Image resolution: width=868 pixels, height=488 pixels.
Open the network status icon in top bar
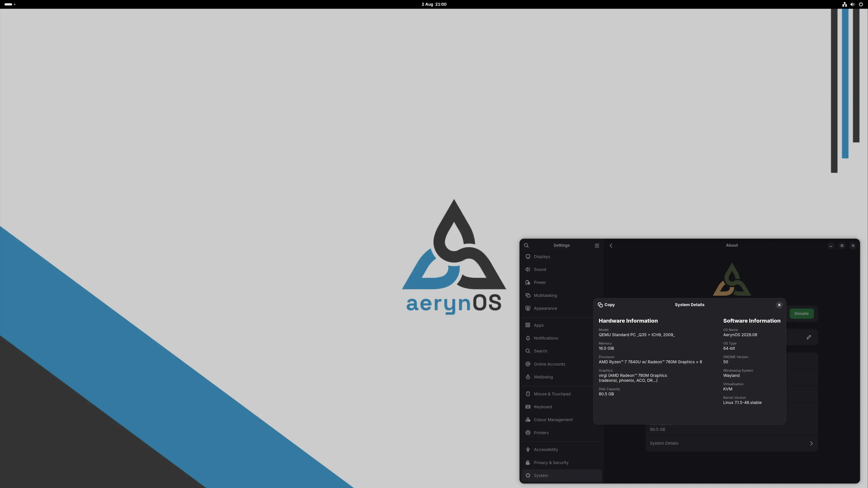pyautogui.click(x=844, y=4)
